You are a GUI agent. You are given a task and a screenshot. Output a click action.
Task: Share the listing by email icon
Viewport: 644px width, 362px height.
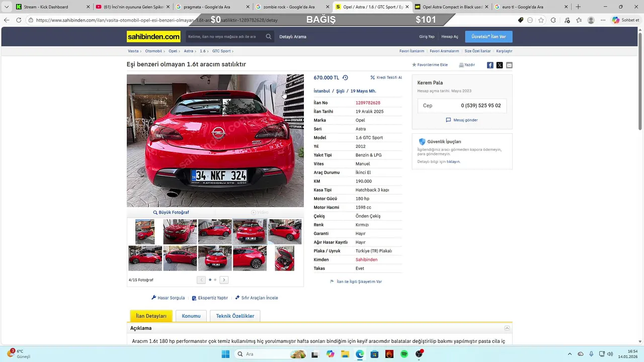click(509, 65)
